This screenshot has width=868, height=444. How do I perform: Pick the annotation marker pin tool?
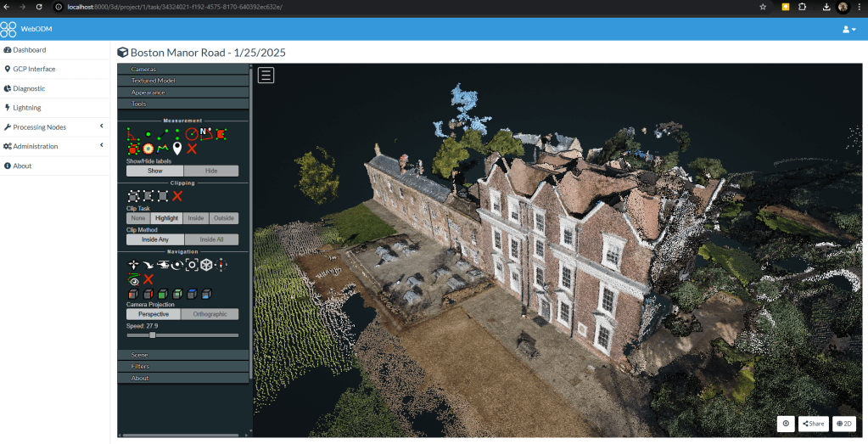click(177, 149)
